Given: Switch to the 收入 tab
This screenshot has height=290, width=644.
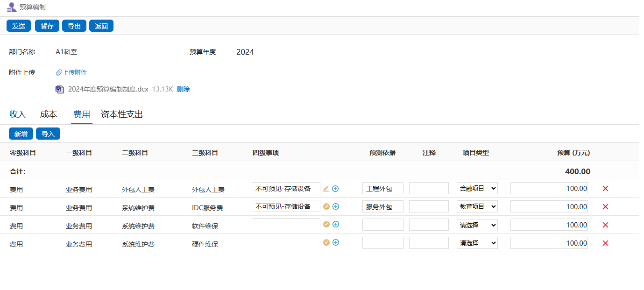Looking at the screenshot, I should coord(18,114).
